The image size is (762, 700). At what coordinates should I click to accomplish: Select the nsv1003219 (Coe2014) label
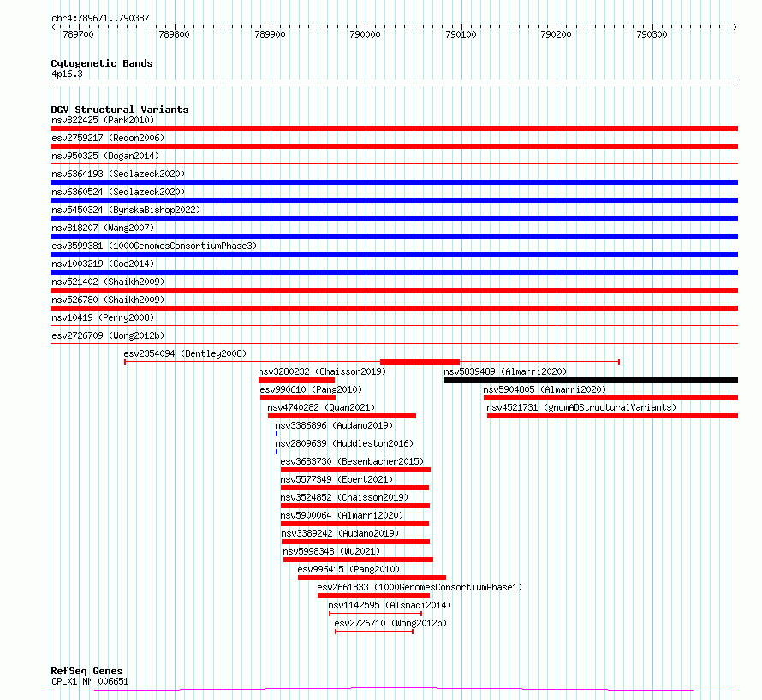click(x=103, y=264)
